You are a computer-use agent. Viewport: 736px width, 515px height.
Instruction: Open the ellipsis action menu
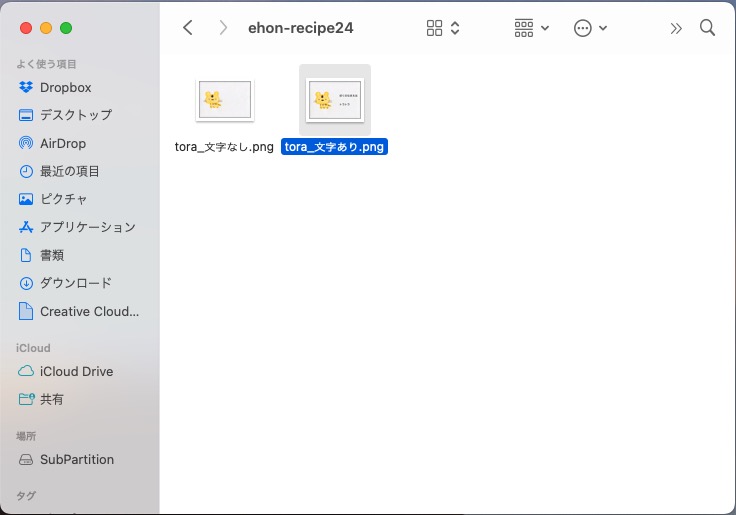[x=590, y=28]
